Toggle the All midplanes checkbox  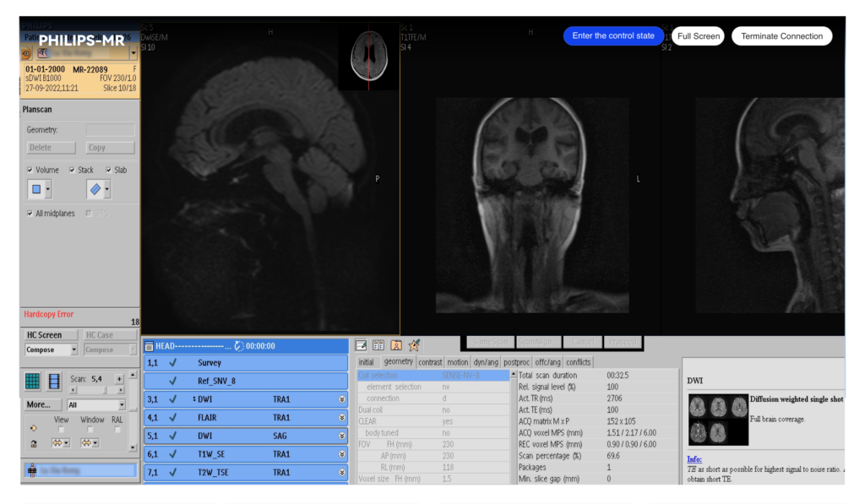(x=30, y=214)
